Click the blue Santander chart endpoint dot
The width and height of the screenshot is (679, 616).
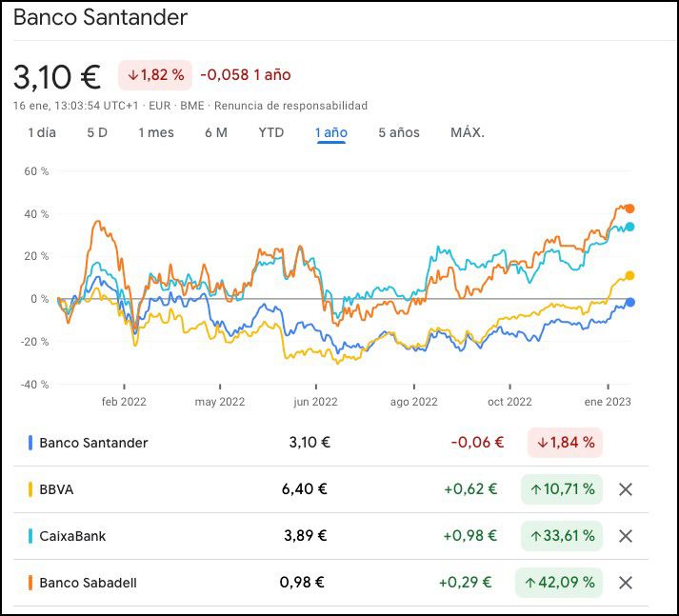629,303
